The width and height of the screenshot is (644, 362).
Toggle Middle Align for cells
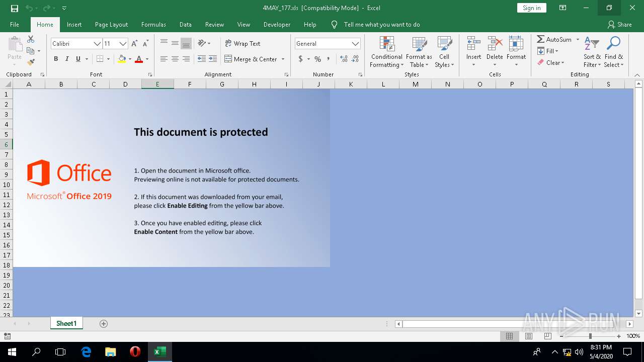point(175,43)
